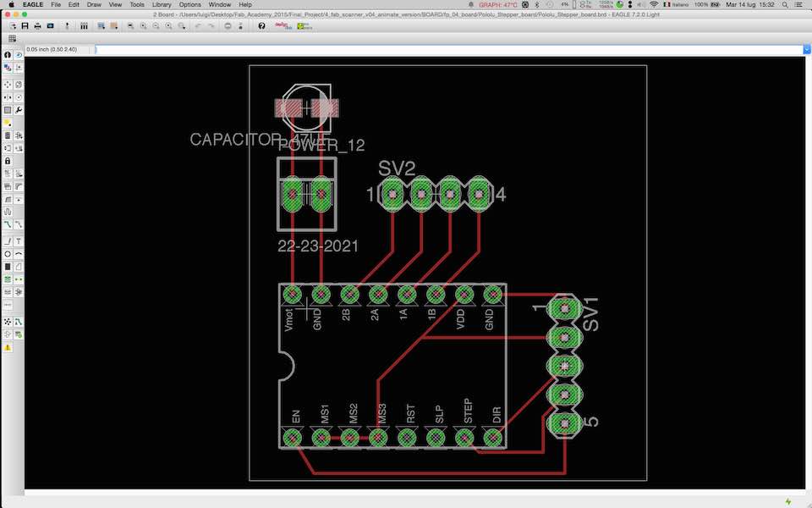Open the Library menu

pyautogui.click(x=162, y=4)
